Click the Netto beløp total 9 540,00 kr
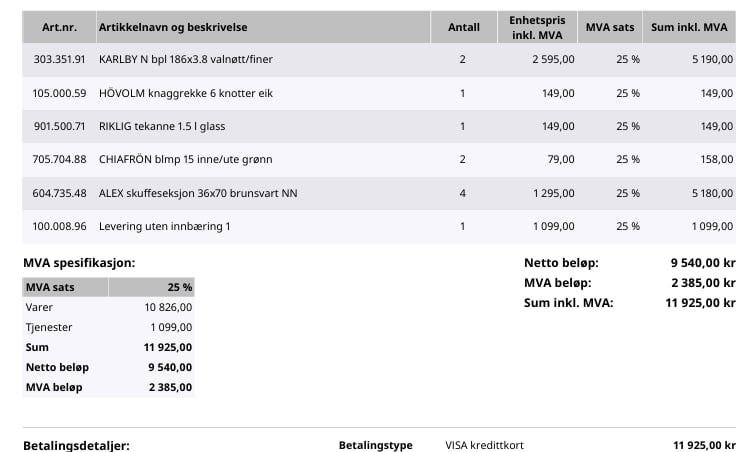The width and height of the screenshot is (751, 452). pyautogui.click(x=702, y=262)
